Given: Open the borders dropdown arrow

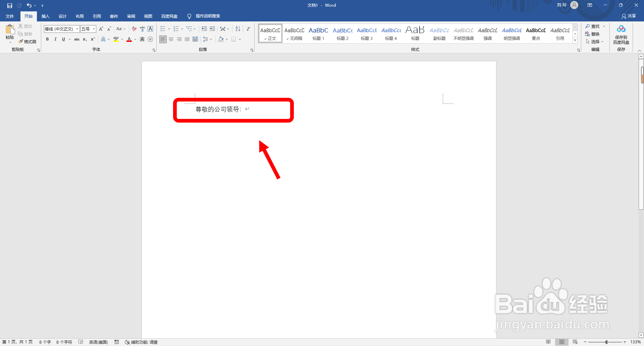Looking at the screenshot, I should click(x=240, y=39).
